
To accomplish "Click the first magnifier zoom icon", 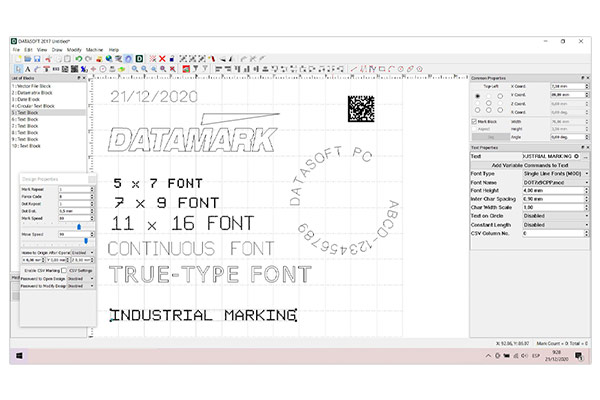I will click(x=135, y=69).
